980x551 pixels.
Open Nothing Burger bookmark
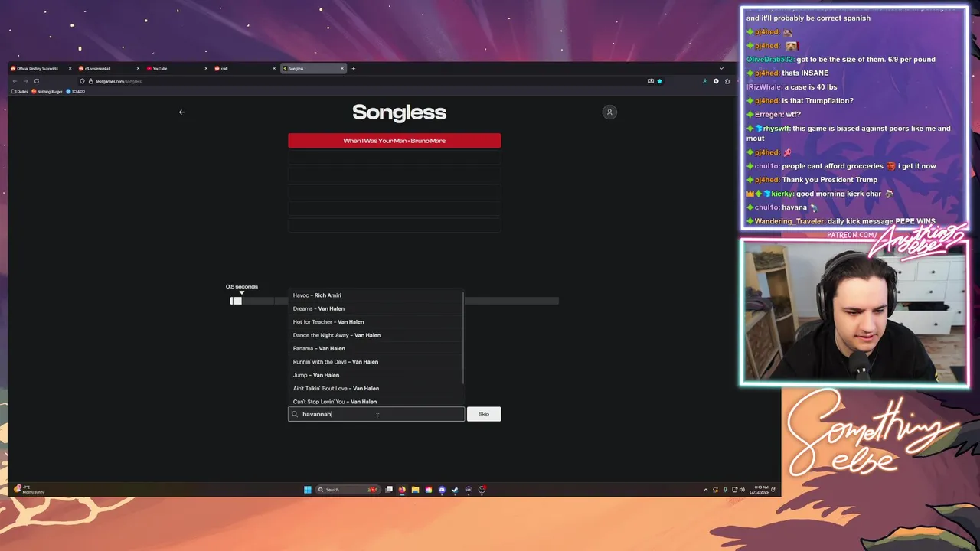(47, 92)
